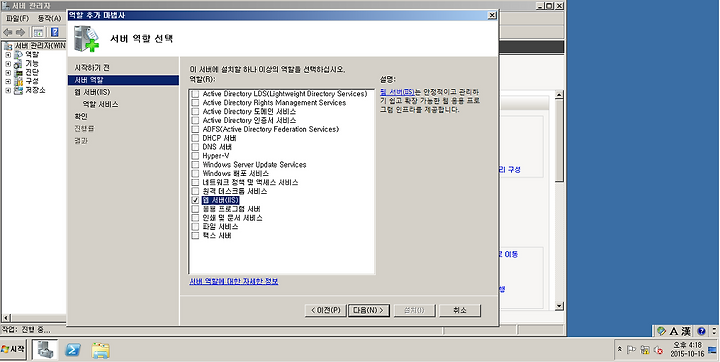Viewport: 720px width, 362px height.
Task: Click the Forward arrow in Server Manager toolbar
Action: [20, 32]
